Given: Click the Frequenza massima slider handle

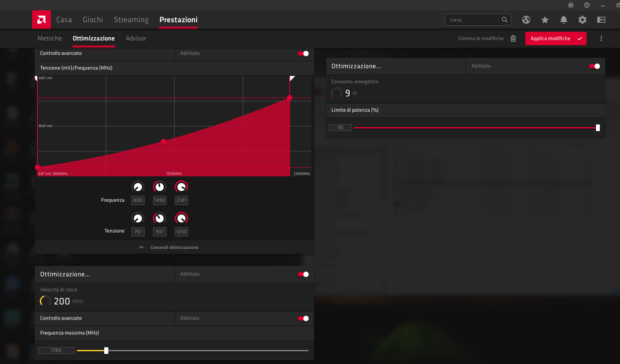Looking at the screenshot, I should (106, 350).
